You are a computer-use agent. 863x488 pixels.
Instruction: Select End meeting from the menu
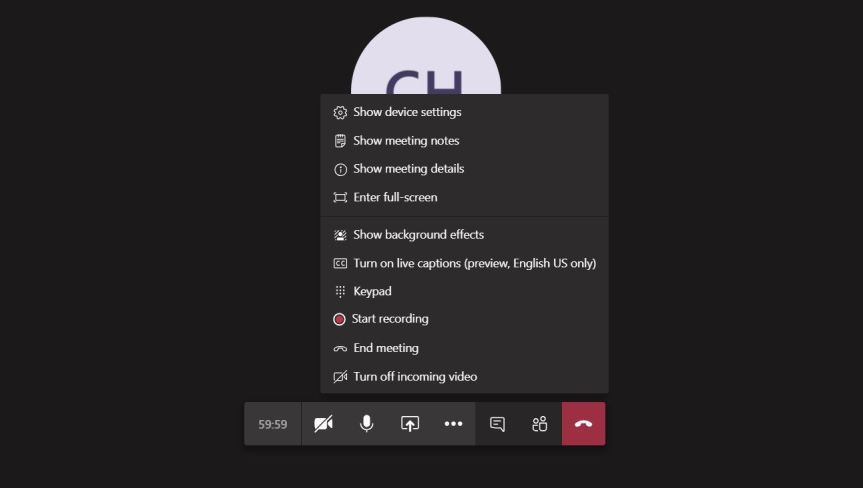pyautogui.click(x=386, y=348)
